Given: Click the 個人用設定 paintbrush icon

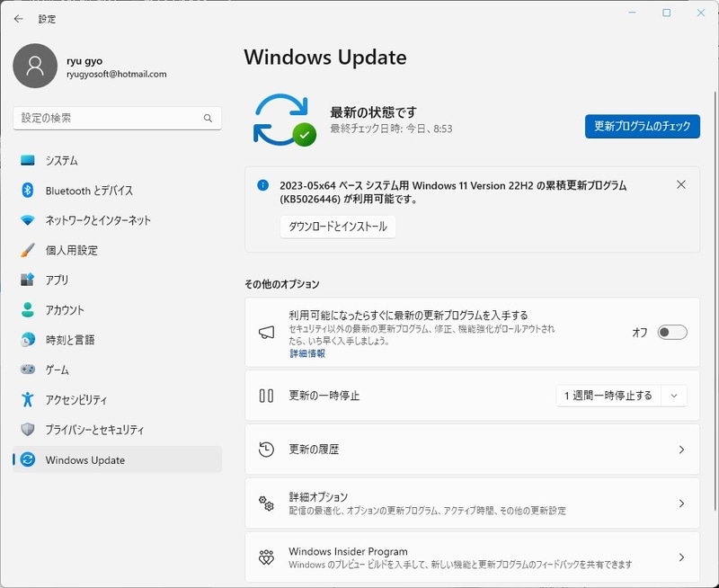Looking at the screenshot, I should click(28, 250).
